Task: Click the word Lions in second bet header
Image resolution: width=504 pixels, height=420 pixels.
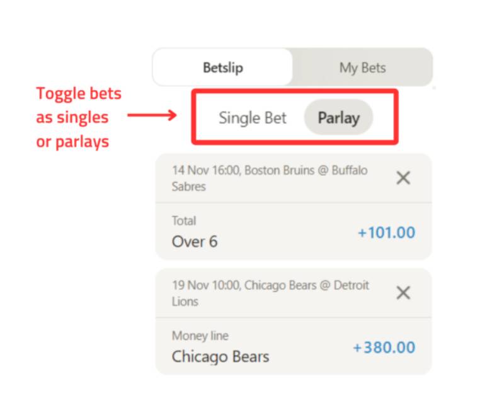Action: [x=185, y=301]
